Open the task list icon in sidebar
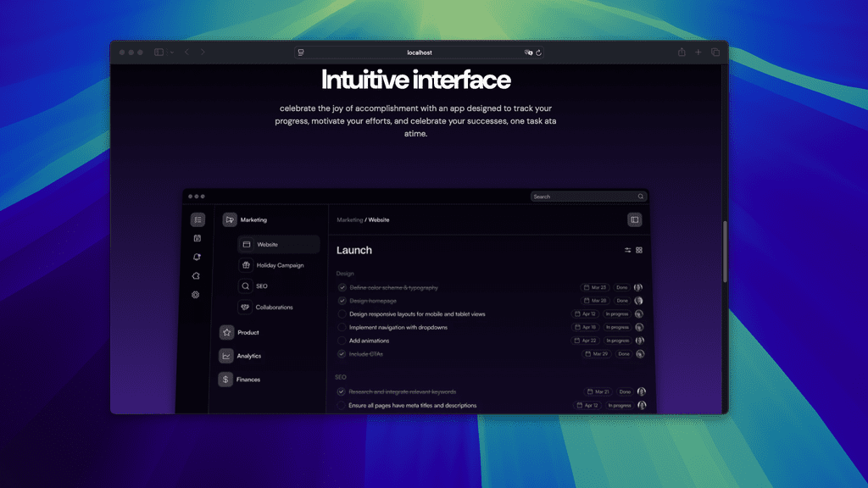 pos(198,219)
